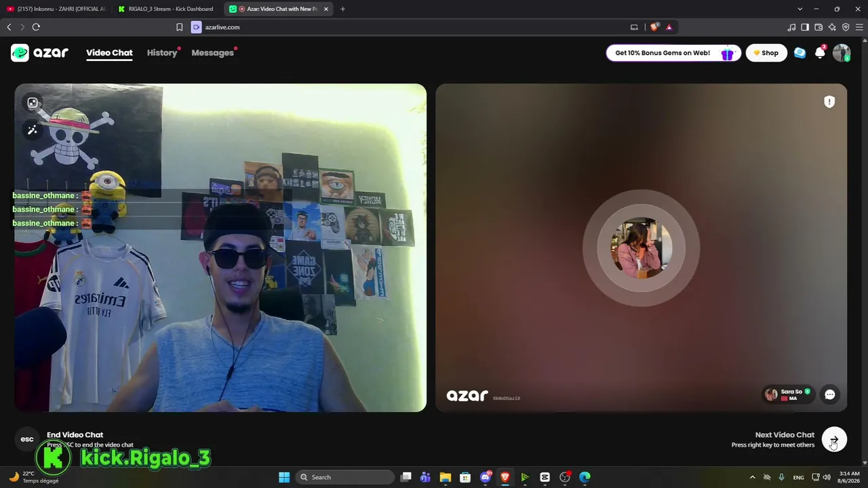The height and width of the screenshot is (488, 868).
Task: Click the Azar logo
Action: [39, 53]
